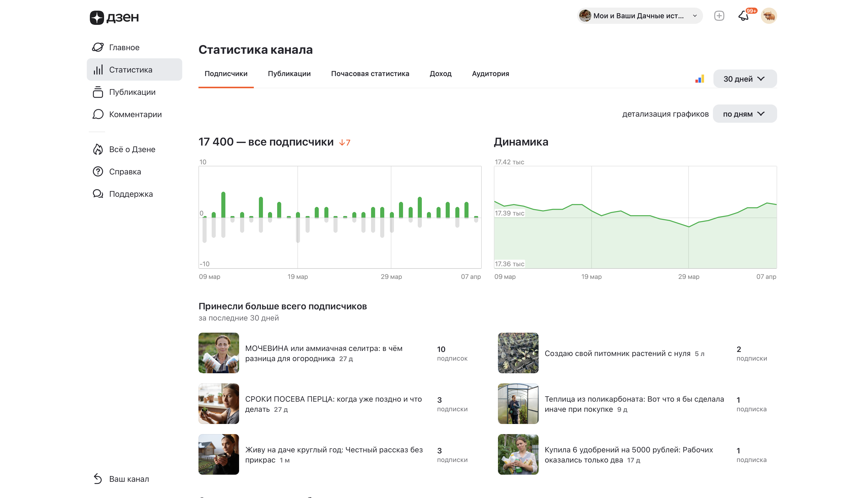This screenshot has height=498, width=868.
Task: Click the plus create-publication icon
Action: [719, 16]
